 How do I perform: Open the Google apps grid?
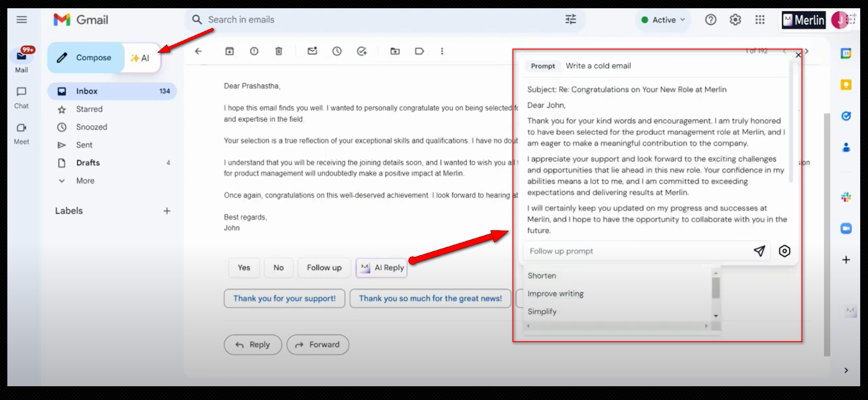760,20
